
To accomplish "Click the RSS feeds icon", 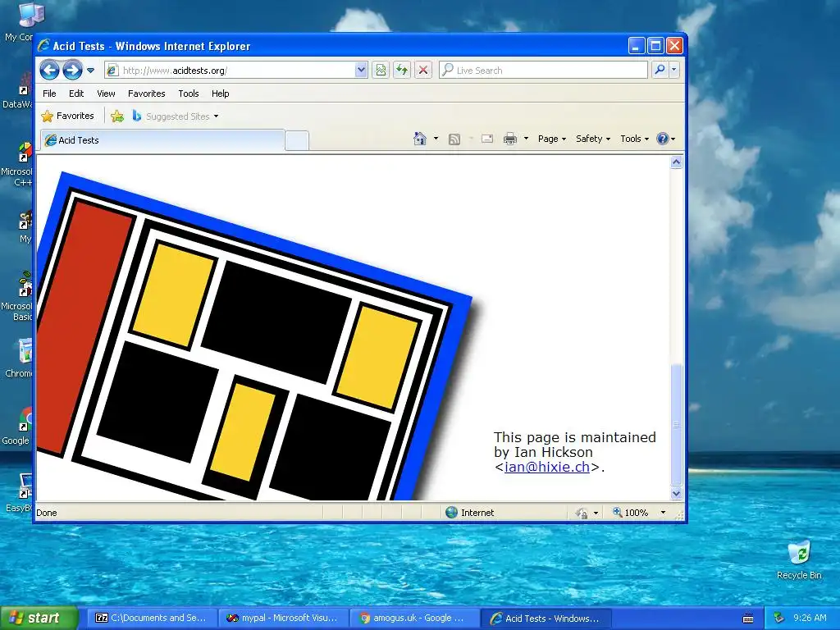I will 454,139.
